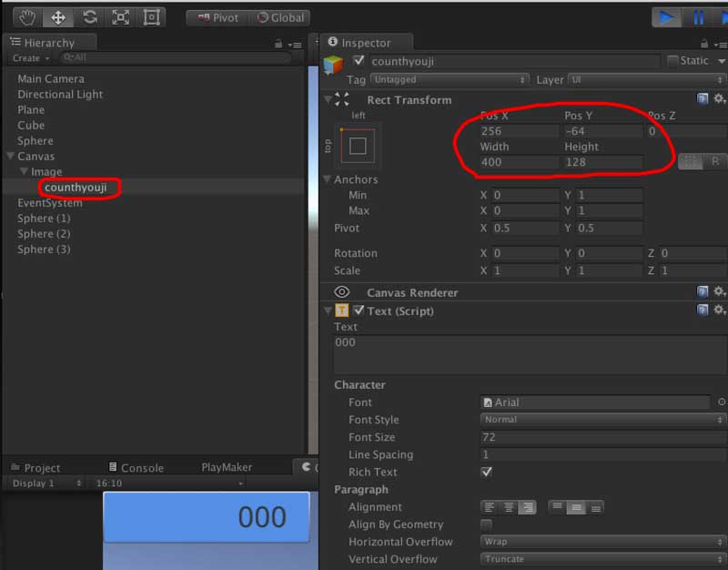
Task: Collapse the Anchors section
Action: pyautogui.click(x=327, y=179)
